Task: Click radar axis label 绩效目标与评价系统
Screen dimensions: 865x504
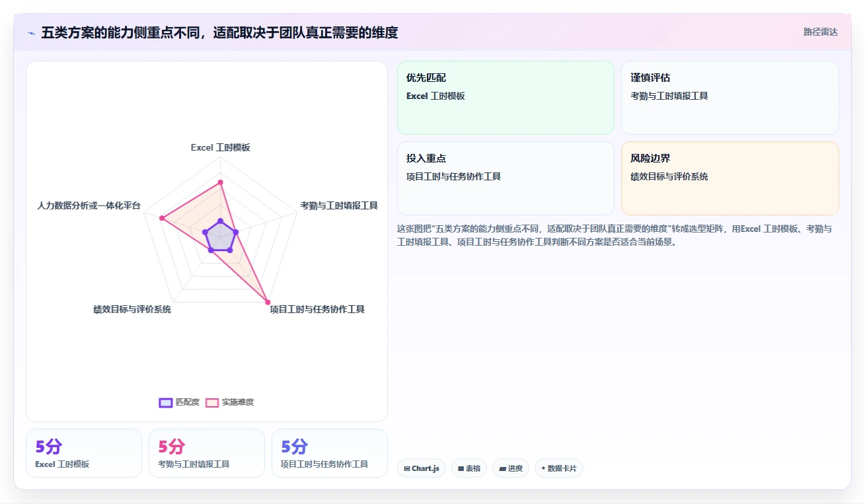Action: pyautogui.click(x=132, y=309)
